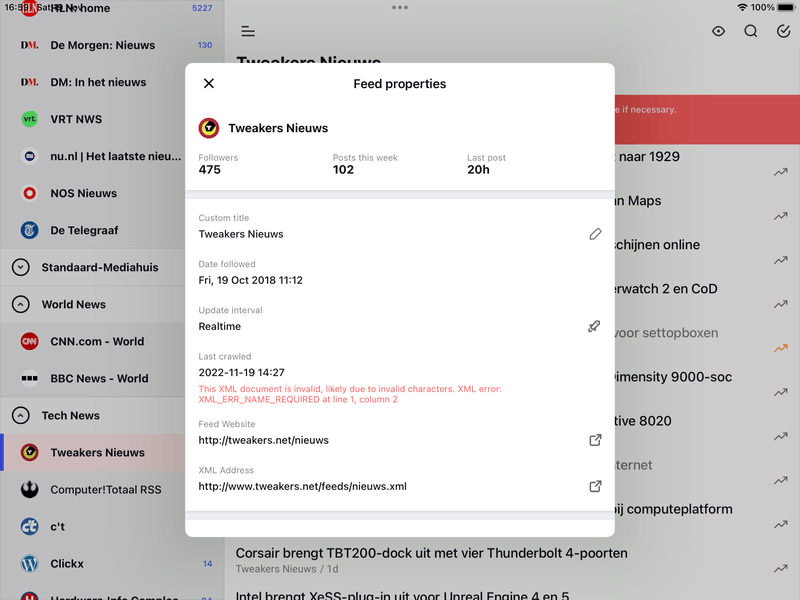
Task: Click the Clickx WordPress icon
Action: tap(30, 564)
